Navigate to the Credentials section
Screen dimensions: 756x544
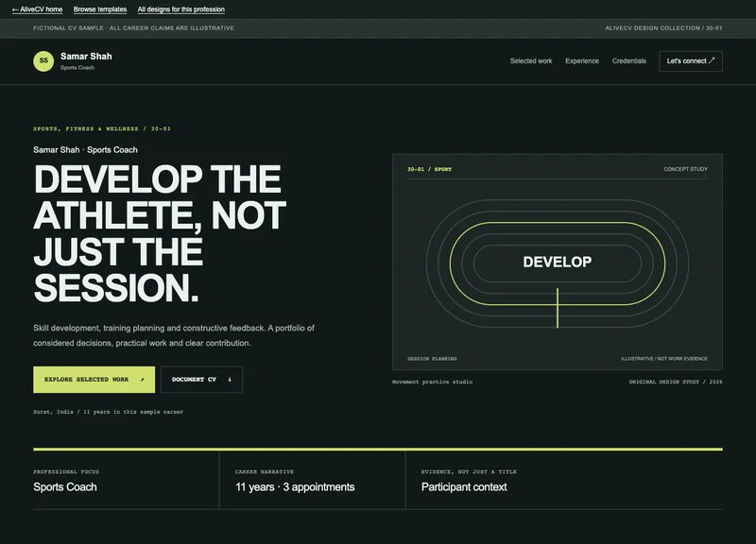pos(628,61)
